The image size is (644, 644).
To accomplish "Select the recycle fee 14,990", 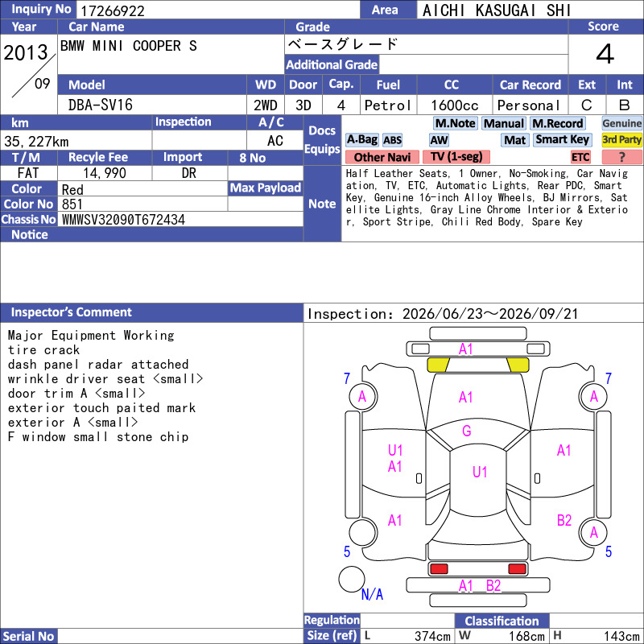I will point(105,173).
